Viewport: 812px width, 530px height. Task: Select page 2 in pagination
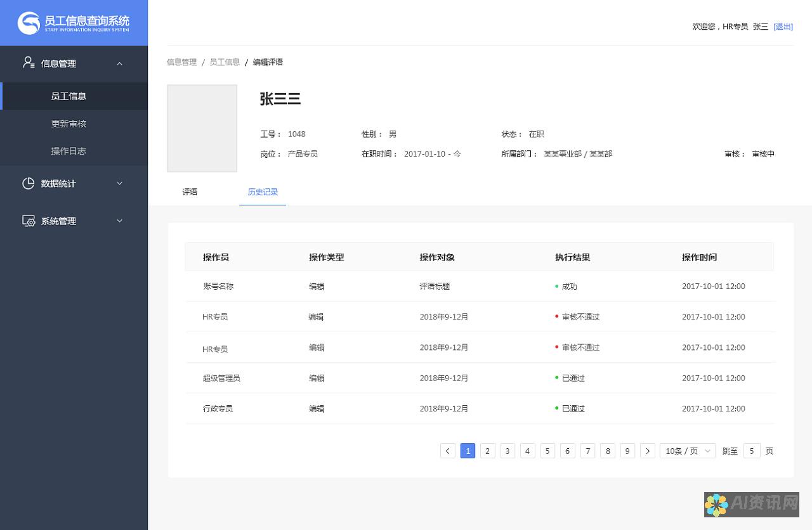(x=488, y=451)
